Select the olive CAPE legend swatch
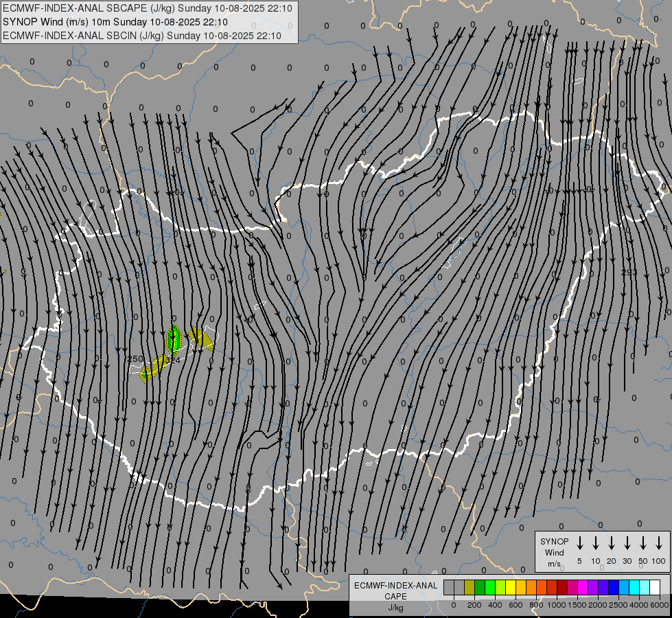Image resolution: width=672 pixels, height=618 pixels. [470, 587]
